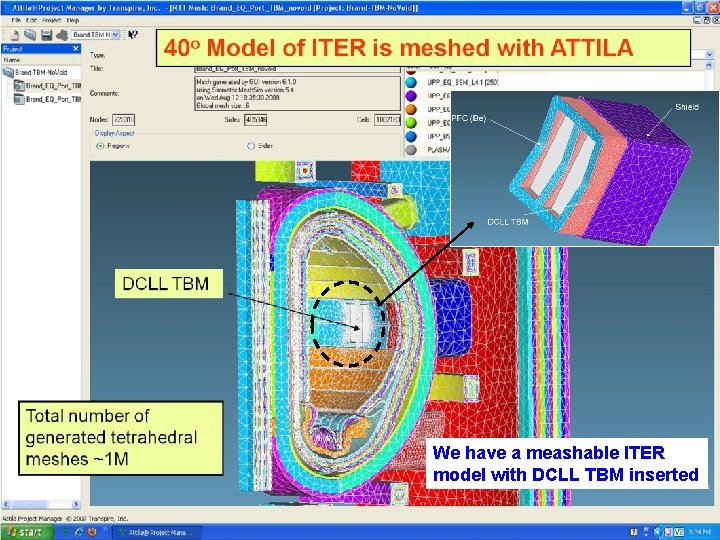This screenshot has height=540, width=720.
Task: Select the Sides display aspect radio
Action: click(251, 146)
